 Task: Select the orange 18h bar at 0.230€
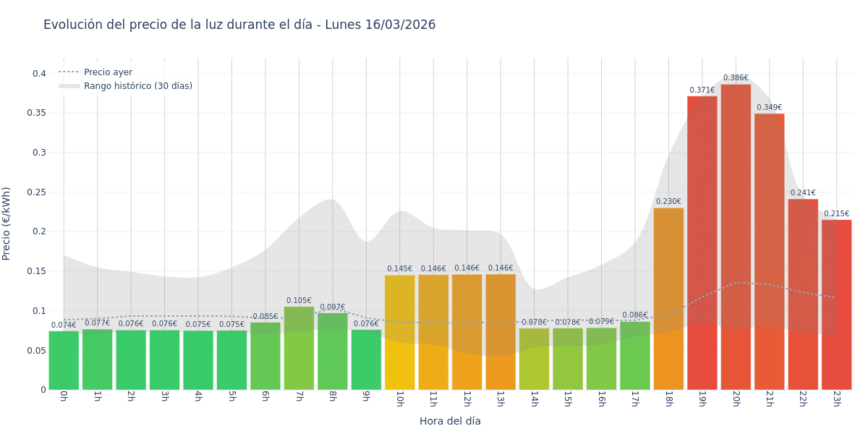click(668, 300)
